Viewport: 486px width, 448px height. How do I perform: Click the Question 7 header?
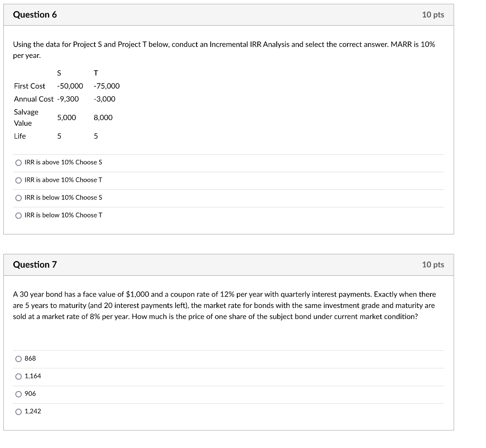(35, 264)
